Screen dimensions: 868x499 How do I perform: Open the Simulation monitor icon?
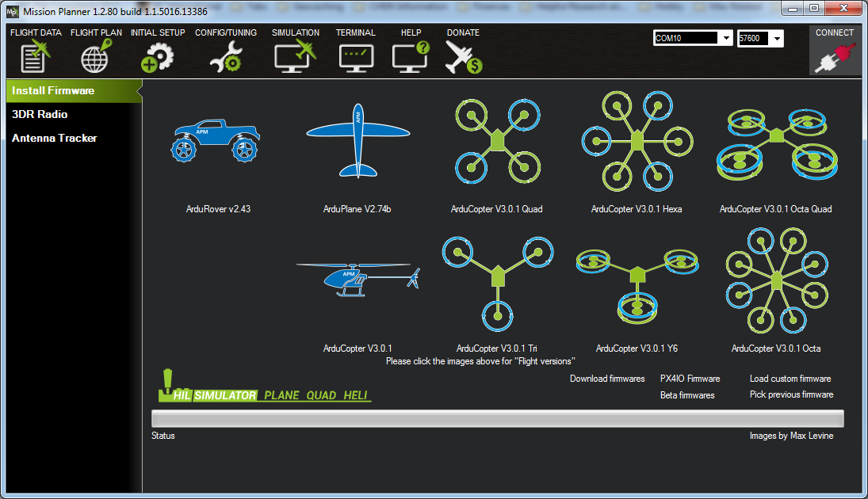[x=295, y=57]
